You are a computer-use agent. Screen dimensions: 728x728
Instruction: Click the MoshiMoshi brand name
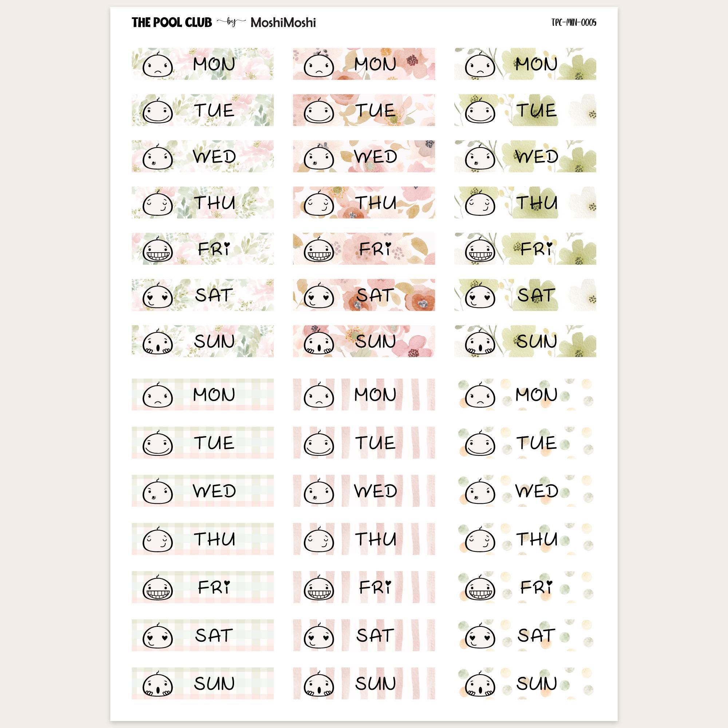click(283, 23)
